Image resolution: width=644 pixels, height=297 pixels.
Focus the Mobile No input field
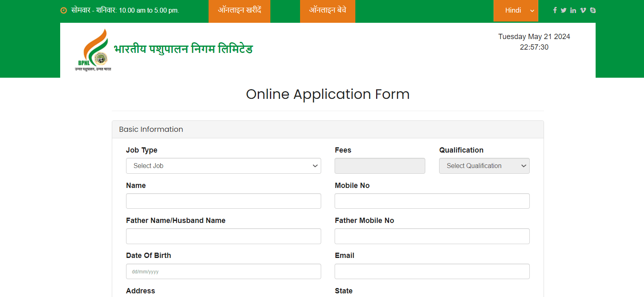point(432,201)
